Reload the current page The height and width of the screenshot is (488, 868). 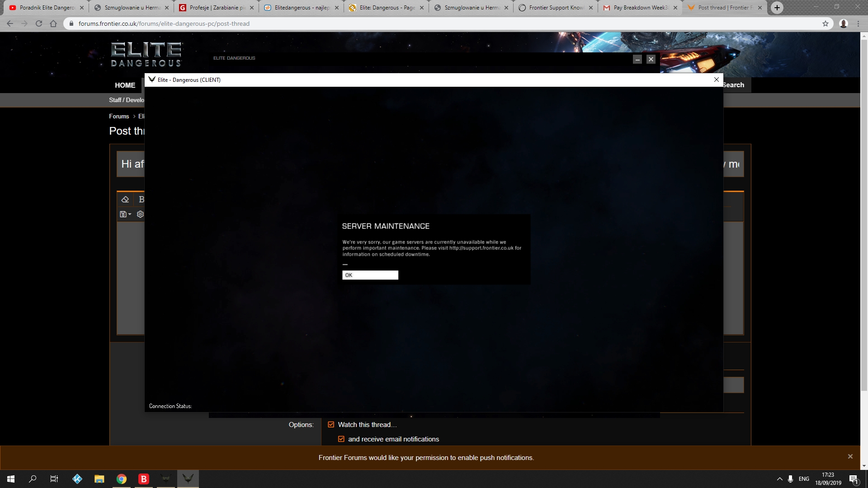click(39, 23)
